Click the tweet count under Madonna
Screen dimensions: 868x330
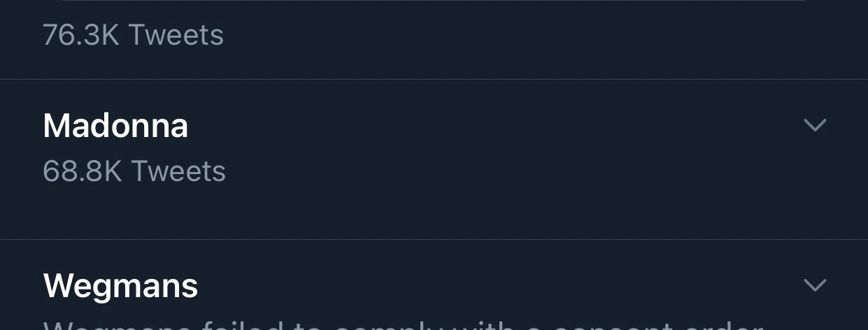(x=134, y=171)
